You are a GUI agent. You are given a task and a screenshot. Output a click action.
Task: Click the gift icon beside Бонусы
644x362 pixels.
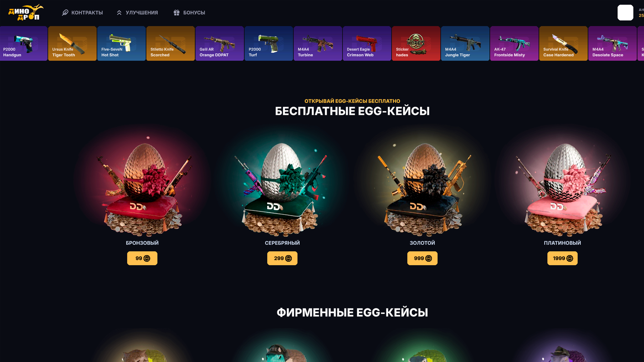click(x=176, y=12)
